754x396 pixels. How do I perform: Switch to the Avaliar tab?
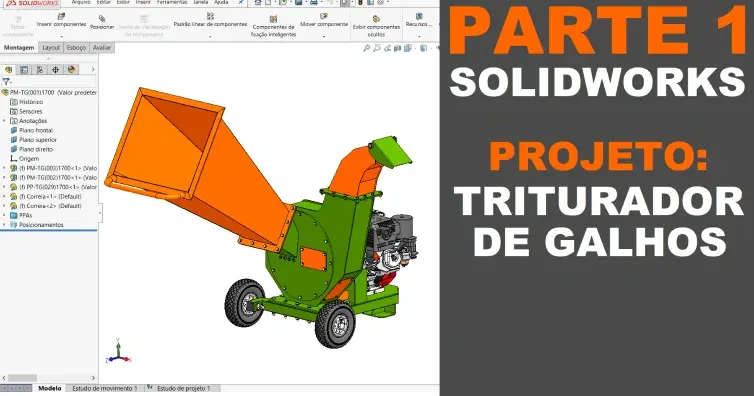tap(101, 48)
